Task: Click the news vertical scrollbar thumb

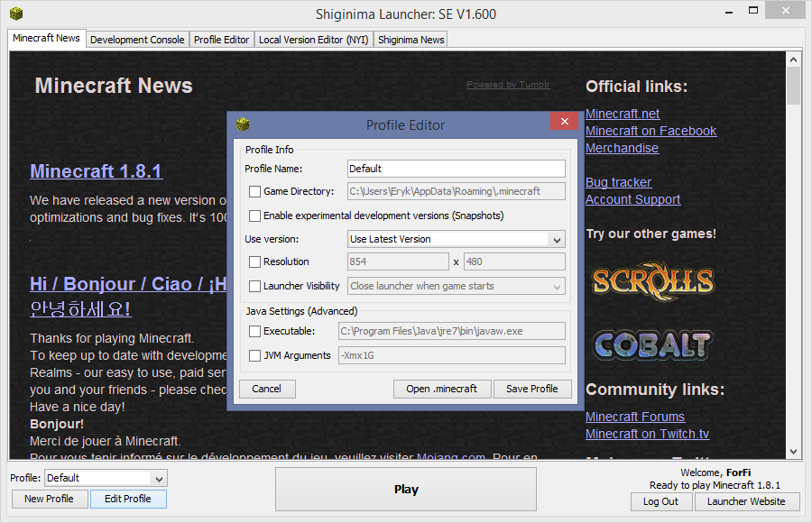Action: click(x=793, y=86)
